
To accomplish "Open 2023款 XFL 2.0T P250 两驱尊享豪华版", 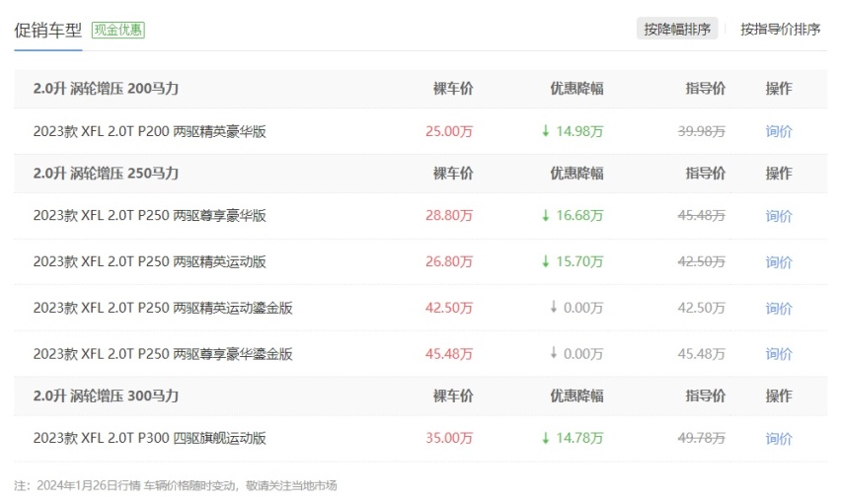I will (x=150, y=216).
